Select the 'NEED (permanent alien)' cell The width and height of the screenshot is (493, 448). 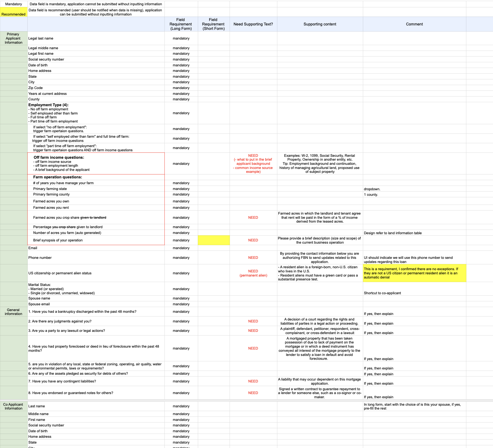point(253,273)
